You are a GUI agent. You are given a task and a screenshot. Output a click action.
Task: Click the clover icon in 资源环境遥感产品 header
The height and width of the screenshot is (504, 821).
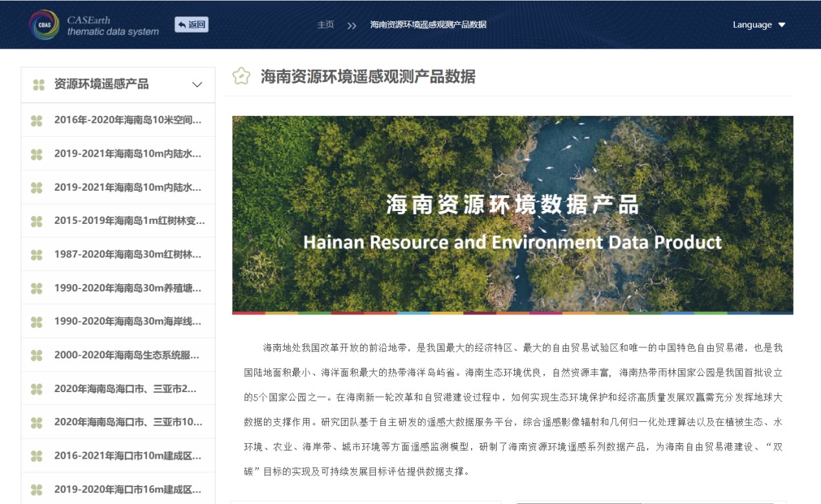[38, 85]
